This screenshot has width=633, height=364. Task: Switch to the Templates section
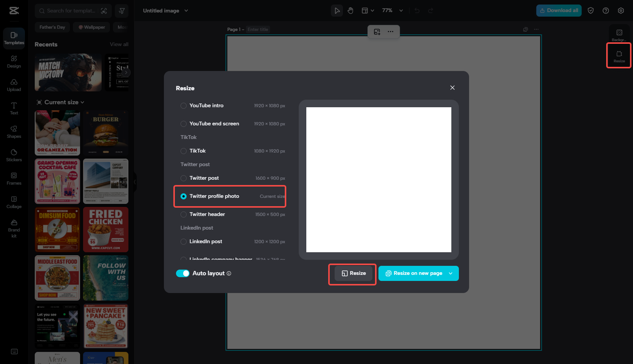click(14, 38)
